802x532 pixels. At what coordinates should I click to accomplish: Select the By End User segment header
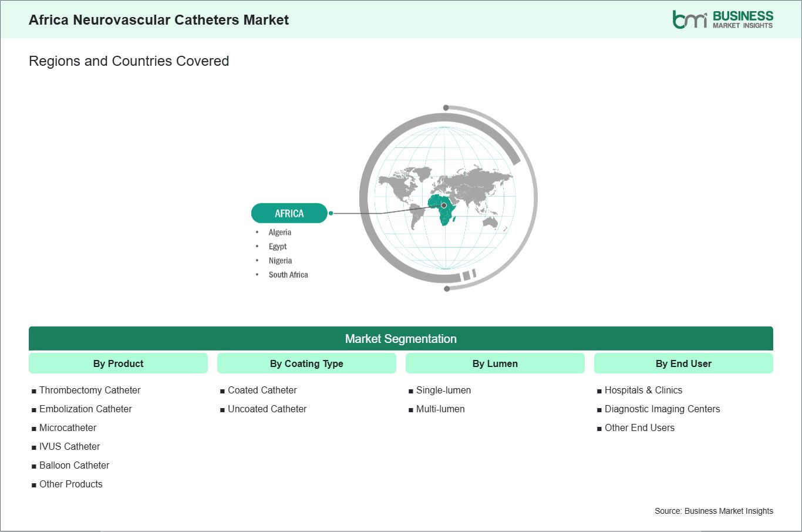(x=683, y=363)
